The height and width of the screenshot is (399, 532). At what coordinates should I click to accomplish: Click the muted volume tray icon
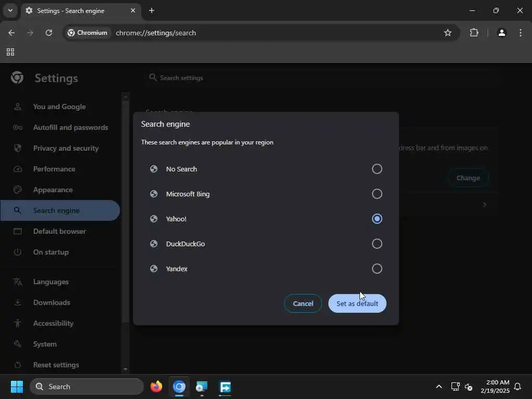(x=469, y=387)
